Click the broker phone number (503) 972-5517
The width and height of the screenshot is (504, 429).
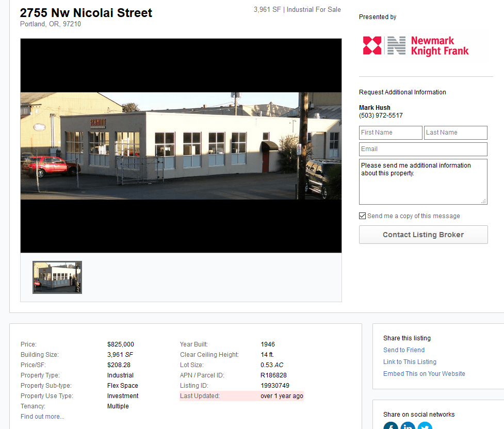[x=381, y=115]
